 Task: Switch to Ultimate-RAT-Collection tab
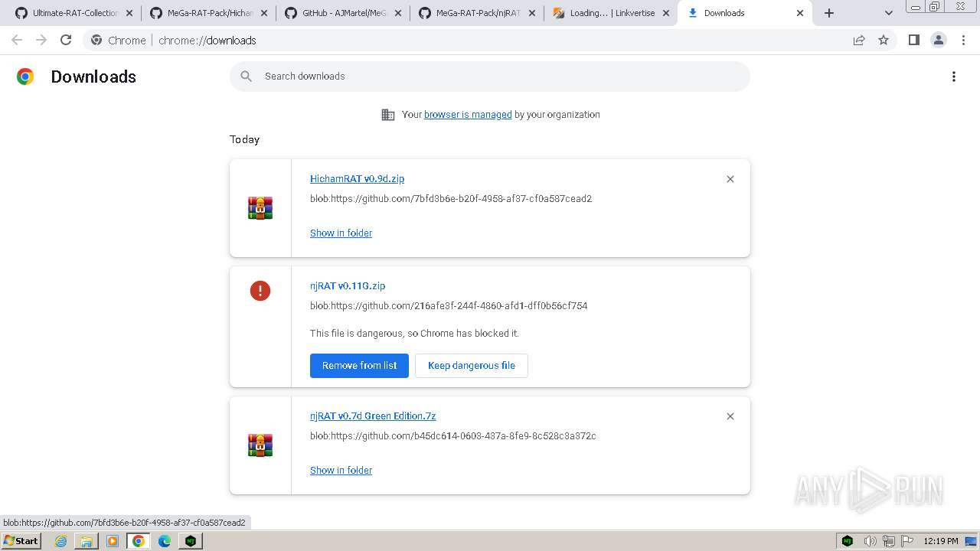tap(74, 13)
